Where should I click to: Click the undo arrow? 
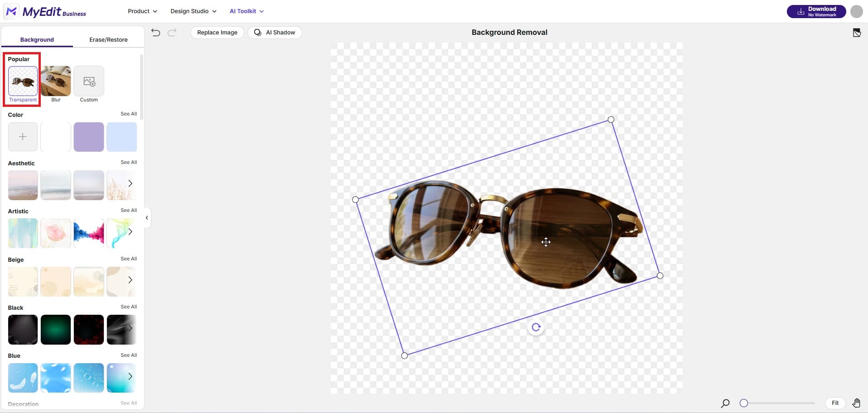(x=155, y=32)
